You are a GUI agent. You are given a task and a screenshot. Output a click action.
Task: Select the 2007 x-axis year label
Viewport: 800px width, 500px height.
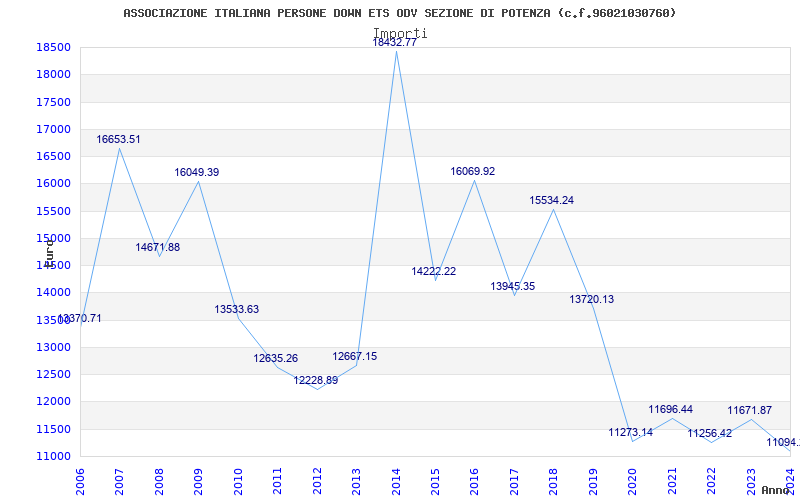(119, 481)
